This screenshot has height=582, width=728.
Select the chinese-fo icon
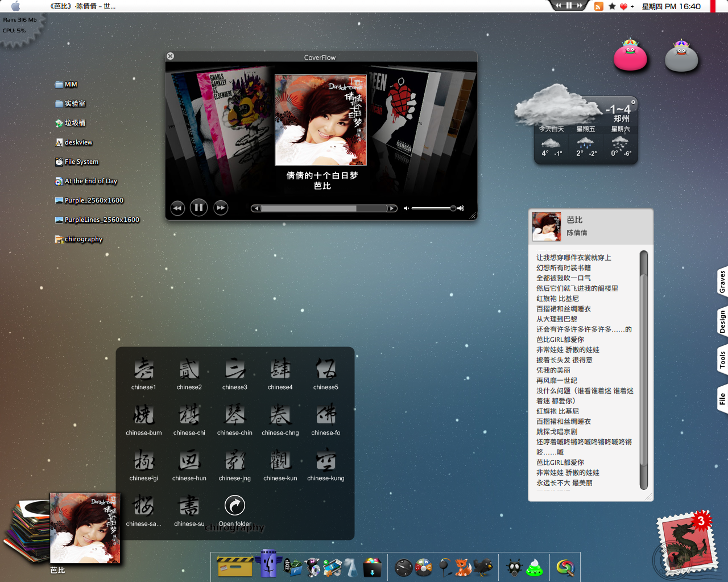(326, 419)
